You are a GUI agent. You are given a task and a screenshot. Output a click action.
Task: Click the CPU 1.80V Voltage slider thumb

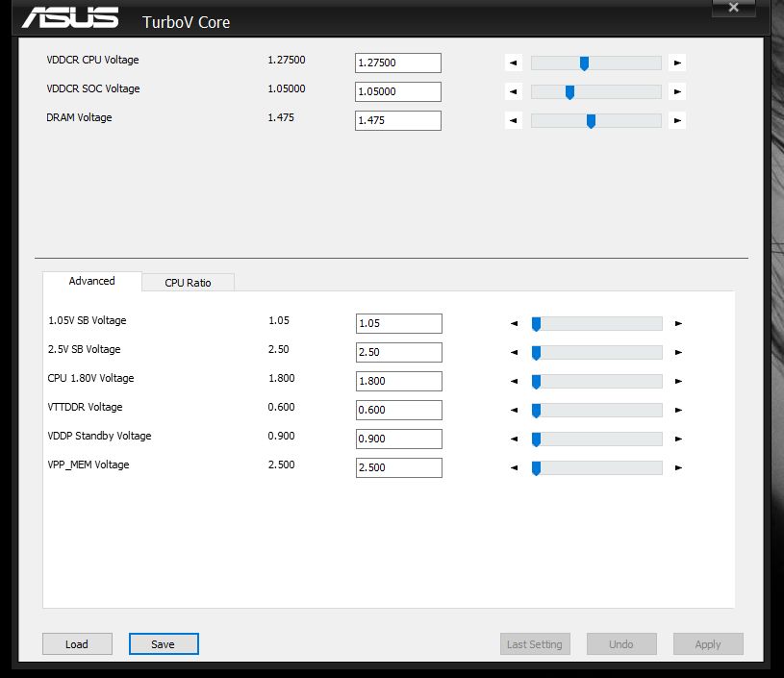pyautogui.click(x=536, y=382)
